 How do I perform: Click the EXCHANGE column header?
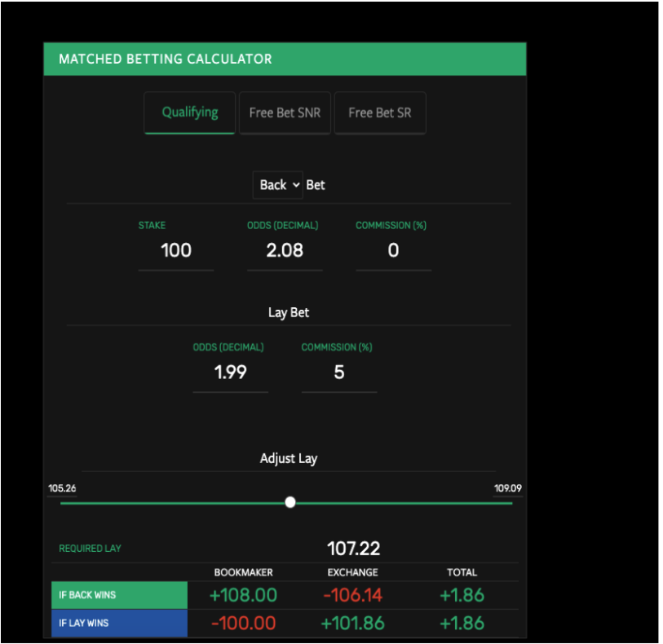(352, 572)
